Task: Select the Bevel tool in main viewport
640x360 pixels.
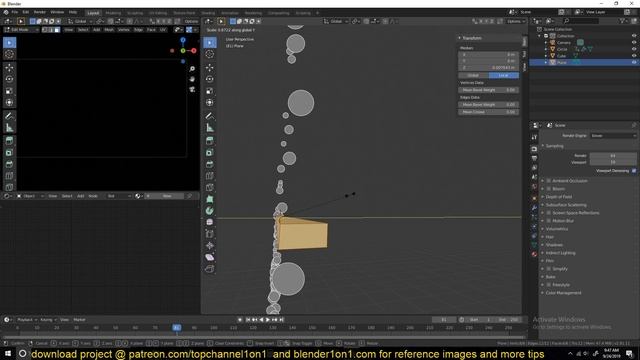Action: [x=210, y=164]
